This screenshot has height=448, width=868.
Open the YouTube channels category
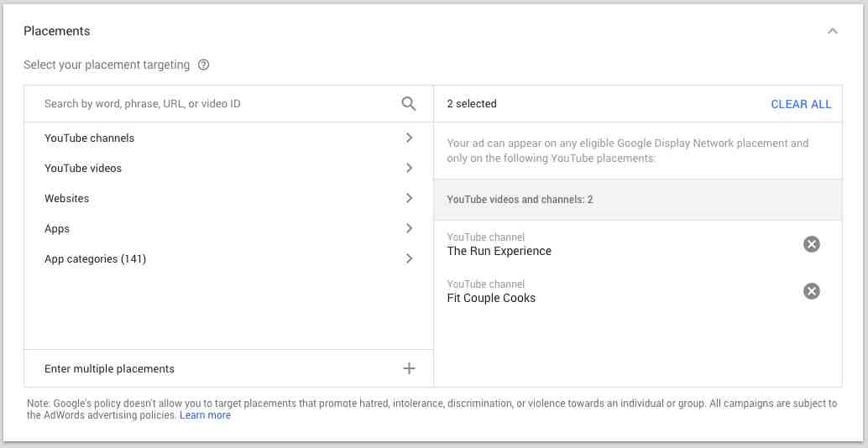coord(228,138)
